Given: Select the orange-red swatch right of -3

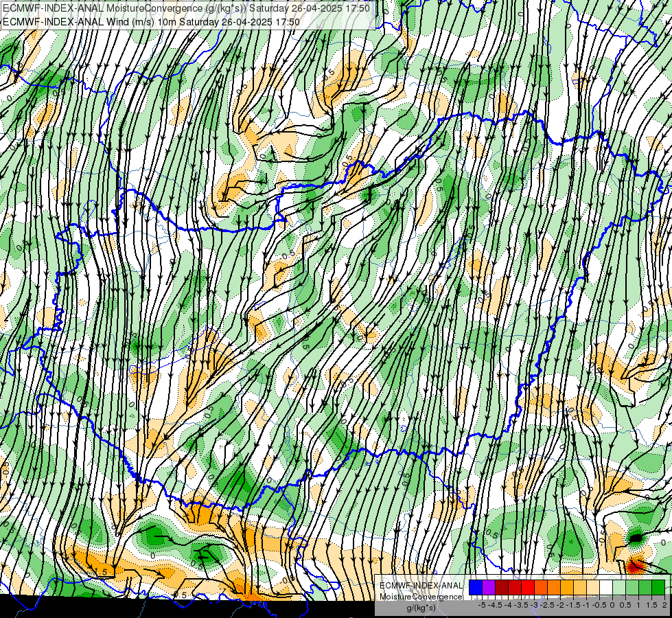Looking at the screenshot, I should point(541,588).
